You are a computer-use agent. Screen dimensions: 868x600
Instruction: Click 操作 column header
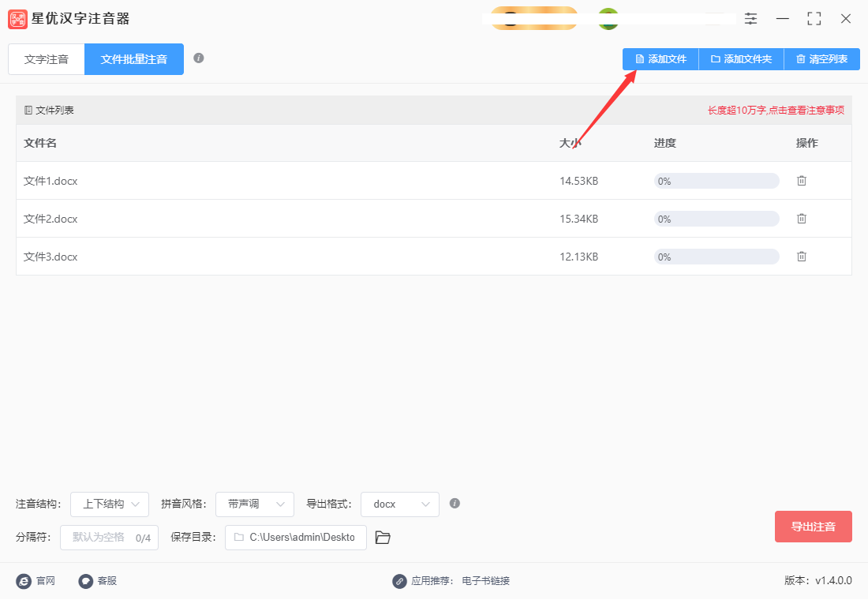coord(807,143)
